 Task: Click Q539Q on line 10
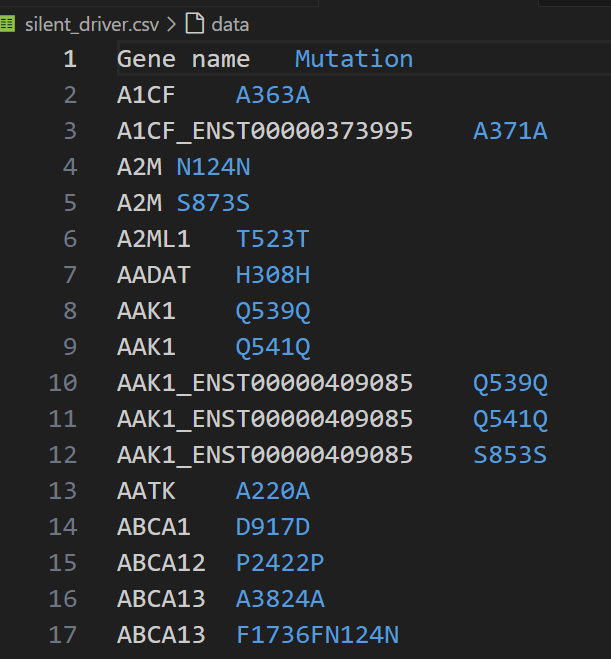[x=510, y=384]
